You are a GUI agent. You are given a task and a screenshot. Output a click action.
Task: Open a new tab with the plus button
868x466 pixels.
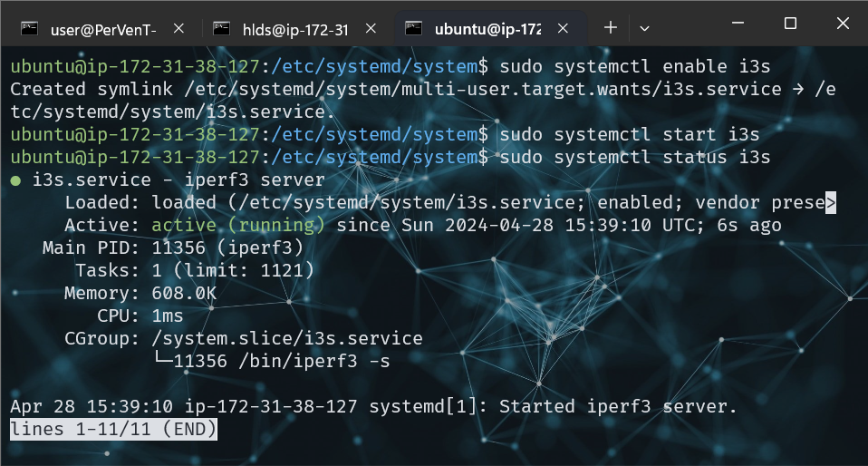pos(611,28)
